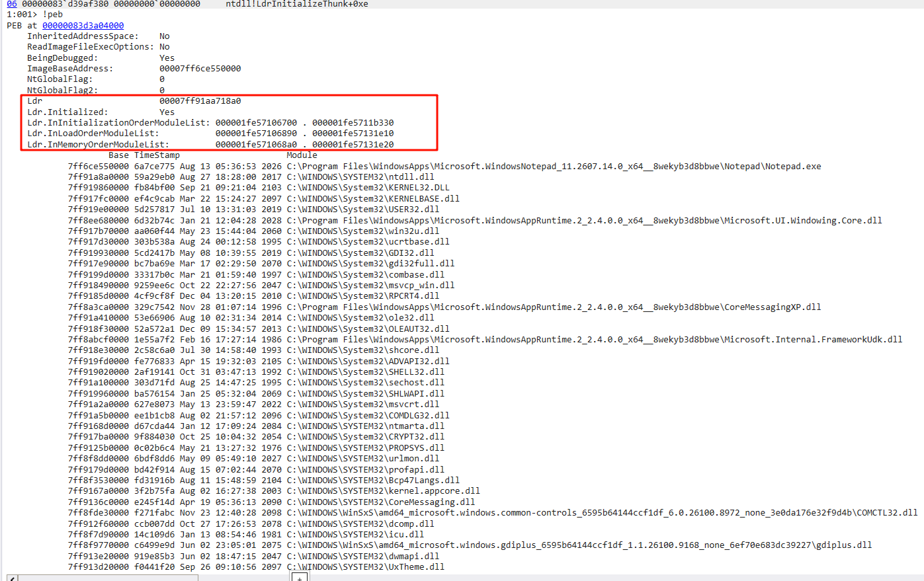Viewport: 924px width, 581px height.
Task: Select the dwmapi.dll module path
Action: tap(363, 557)
